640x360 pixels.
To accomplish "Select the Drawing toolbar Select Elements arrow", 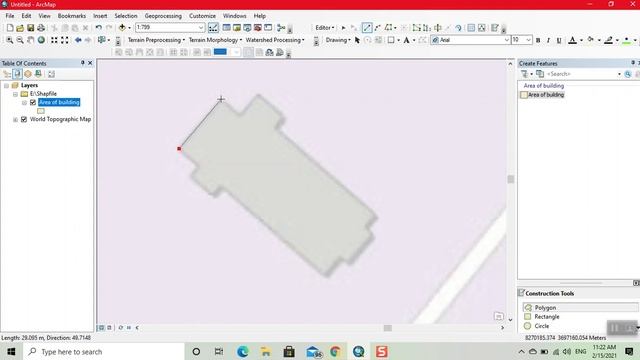I will point(357,40).
